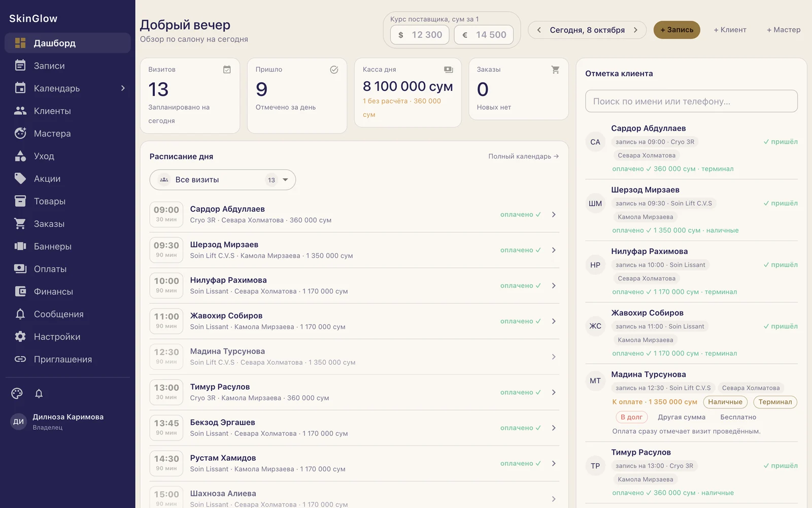The image size is (812, 508).
Task: Expand the Календарь submenu chevron
Action: 123,88
